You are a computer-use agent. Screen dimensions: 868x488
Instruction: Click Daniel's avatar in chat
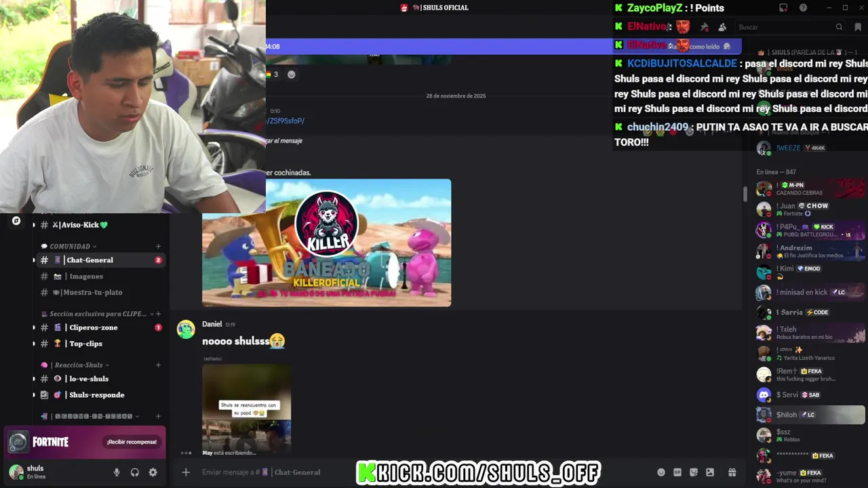[186, 329]
